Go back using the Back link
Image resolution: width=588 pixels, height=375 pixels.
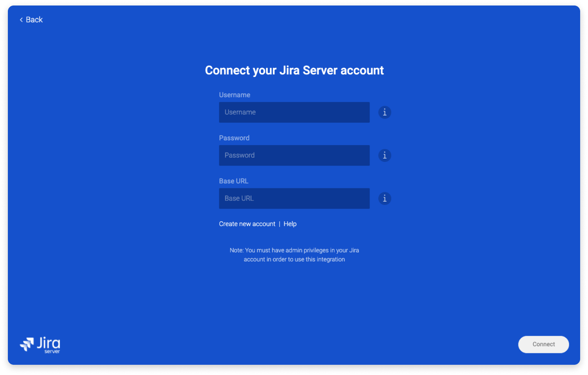tap(31, 20)
